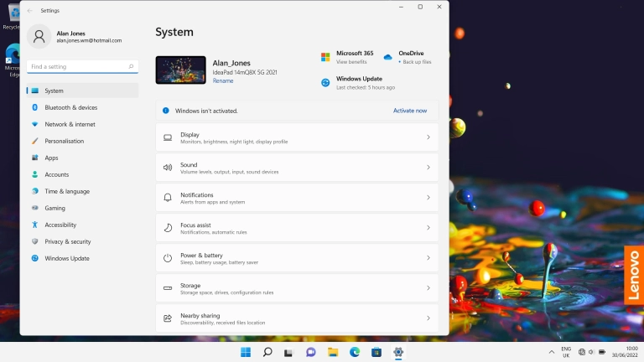Select Gaming in the sidebar
This screenshot has width=644, height=362.
55,208
